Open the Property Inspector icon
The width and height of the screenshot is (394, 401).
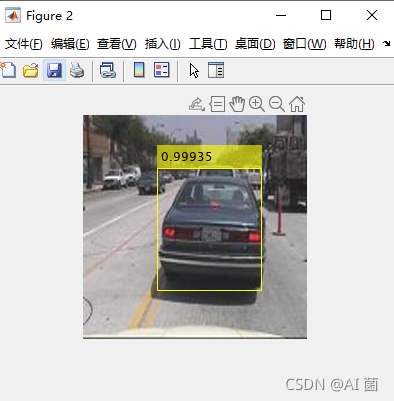216,70
